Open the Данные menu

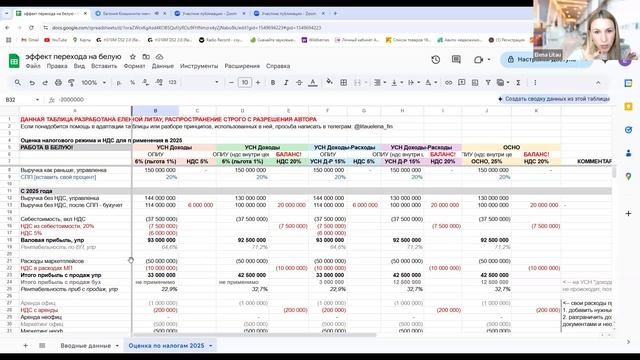point(163,66)
